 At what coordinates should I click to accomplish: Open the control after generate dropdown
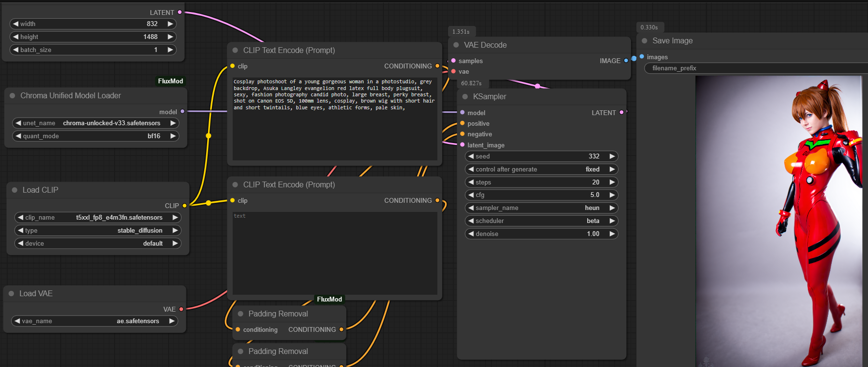click(541, 170)
